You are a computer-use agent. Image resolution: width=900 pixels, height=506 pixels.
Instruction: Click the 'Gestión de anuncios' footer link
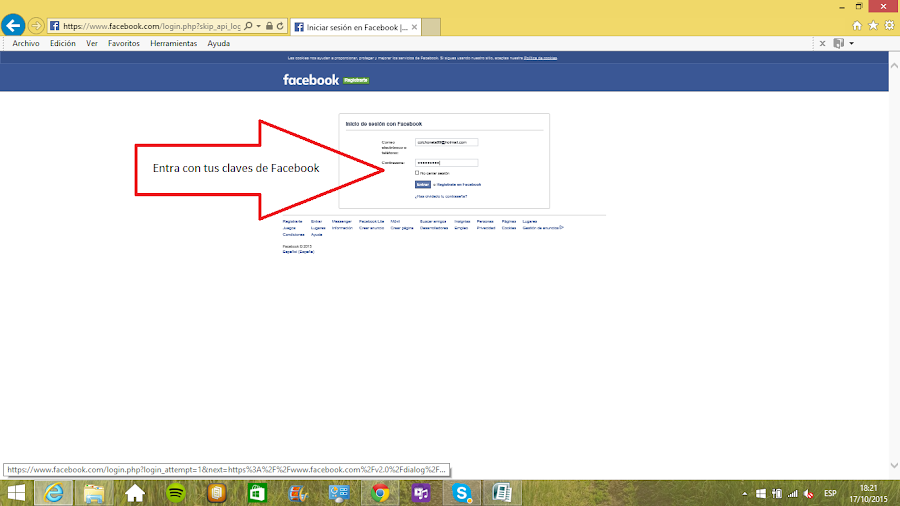(x=542, y=228)
